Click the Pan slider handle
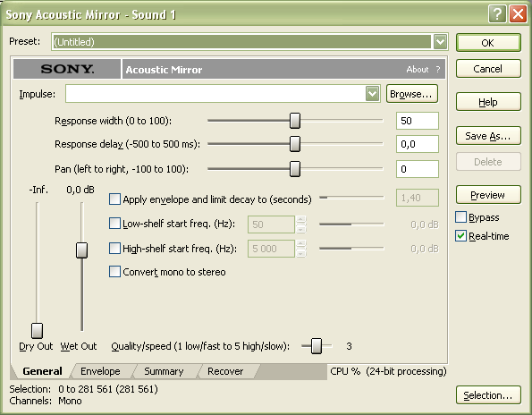This screenshot has height=415, width=532. 295,169
